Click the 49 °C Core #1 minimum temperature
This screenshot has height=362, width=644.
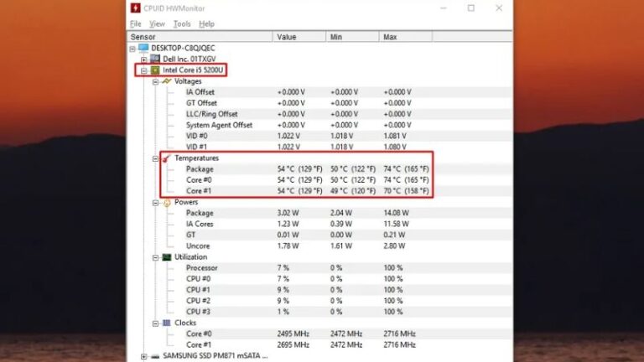tap(353, 191)
